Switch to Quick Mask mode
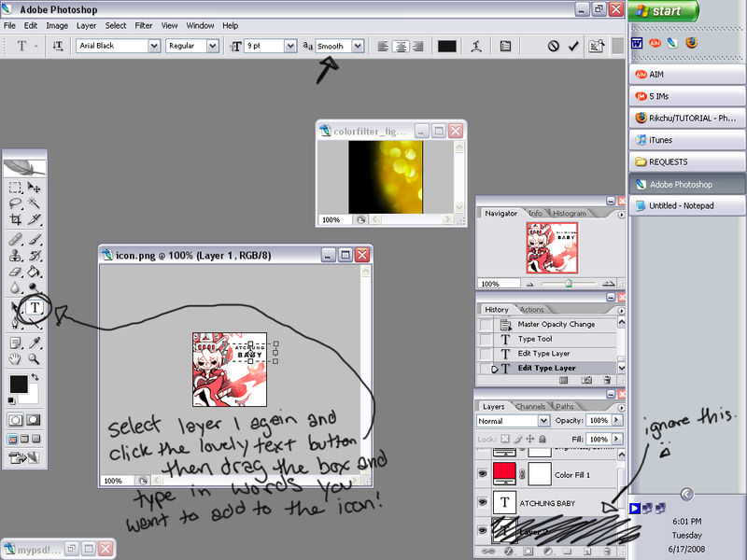This screenshot has height=560, width=747. pos(33,420)
